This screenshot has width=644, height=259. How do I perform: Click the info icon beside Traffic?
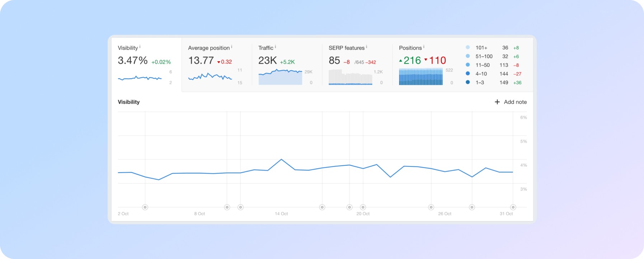[275, 47]
